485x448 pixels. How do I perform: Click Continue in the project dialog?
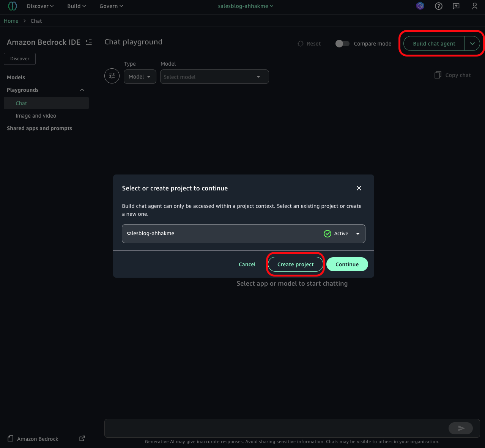(346, 264)
